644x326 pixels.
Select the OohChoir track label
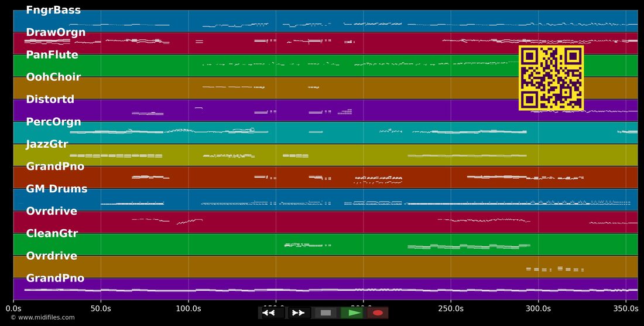53,77
